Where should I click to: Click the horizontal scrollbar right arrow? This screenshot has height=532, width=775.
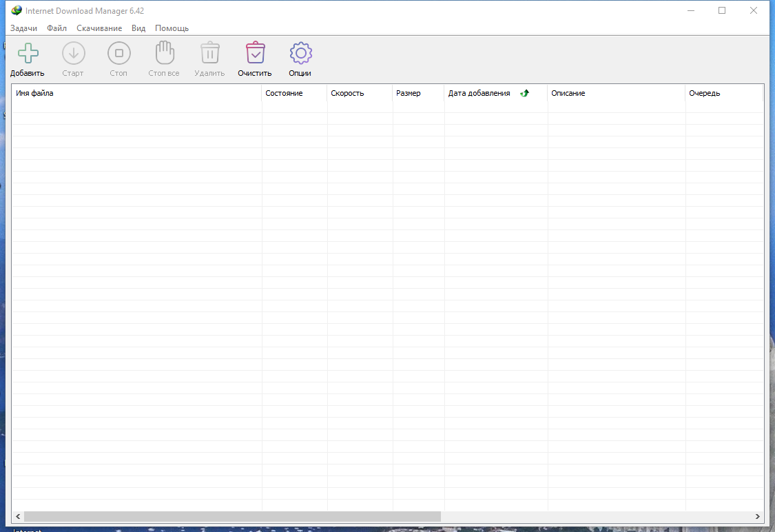click(x=757, y=516)
